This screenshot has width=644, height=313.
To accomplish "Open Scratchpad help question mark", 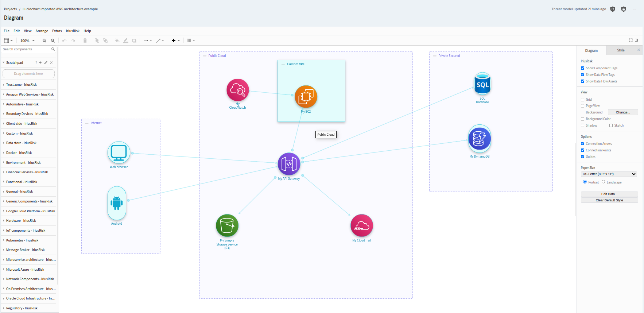I will point(36,63).
